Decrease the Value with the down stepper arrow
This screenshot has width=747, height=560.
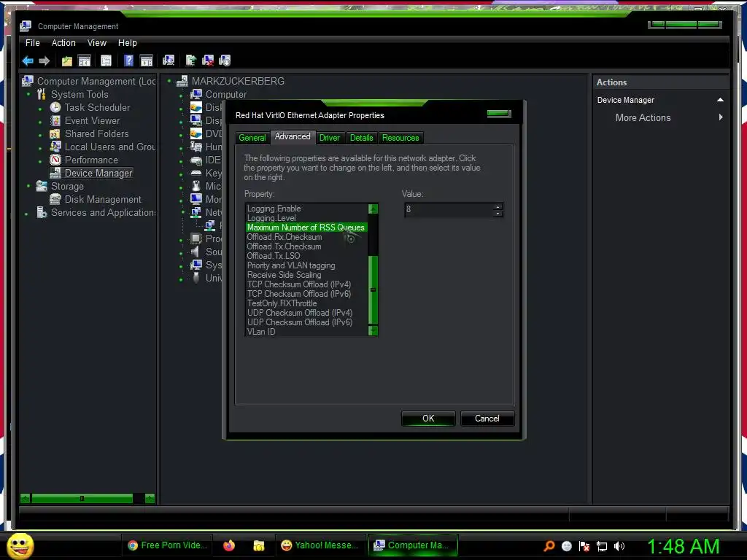point(498,214)
